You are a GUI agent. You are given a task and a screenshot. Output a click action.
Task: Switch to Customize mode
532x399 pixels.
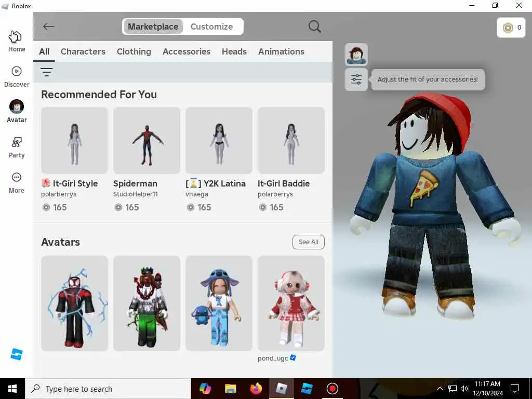(x=212, y=26)
